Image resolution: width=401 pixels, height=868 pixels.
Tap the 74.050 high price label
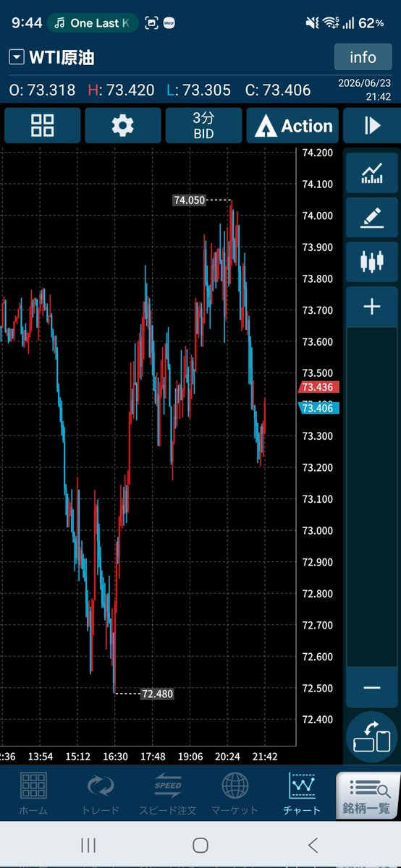pos(190,200)
